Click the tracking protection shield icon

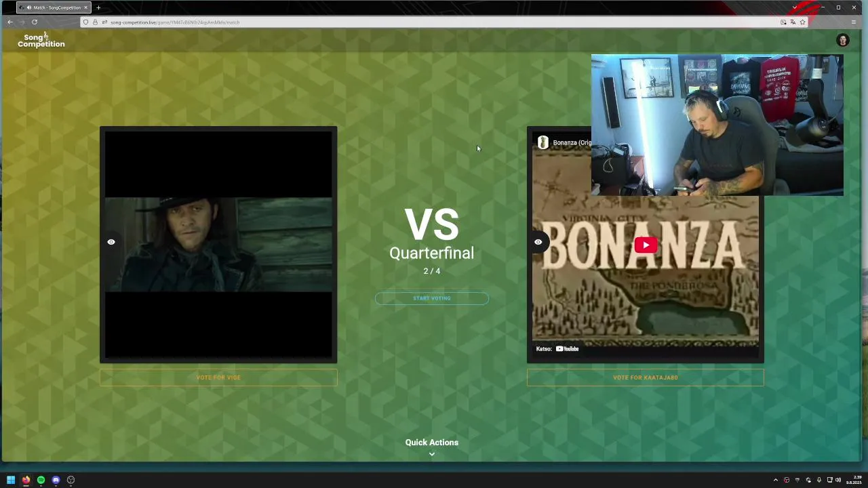[85, 22]
